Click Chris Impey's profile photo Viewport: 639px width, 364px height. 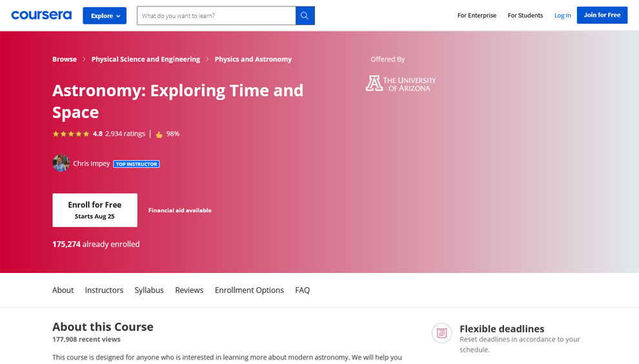point(61,163)
